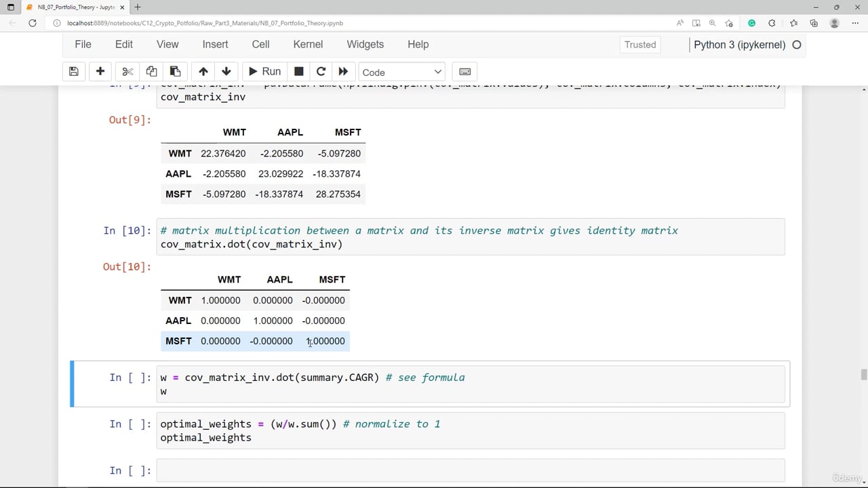Copy selected cells icon
868x488 pixels.
point(151,72)
